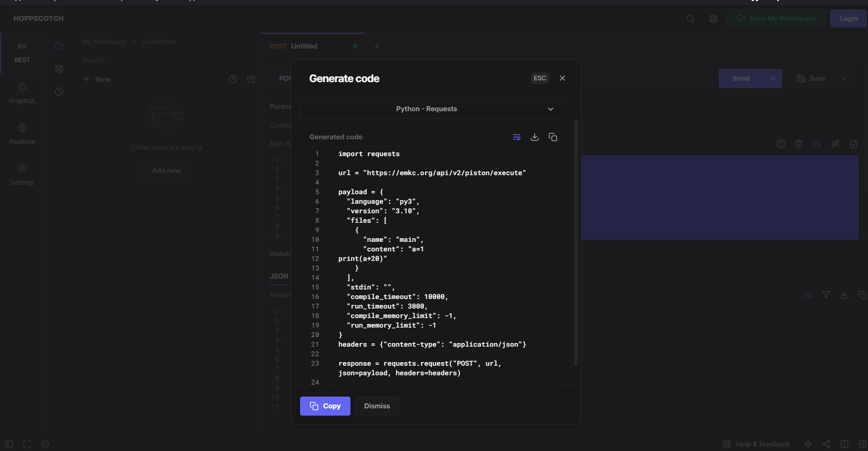Open Settings from the left sidebar
This screenshot has width=868, height=451.
coord(22,175)
